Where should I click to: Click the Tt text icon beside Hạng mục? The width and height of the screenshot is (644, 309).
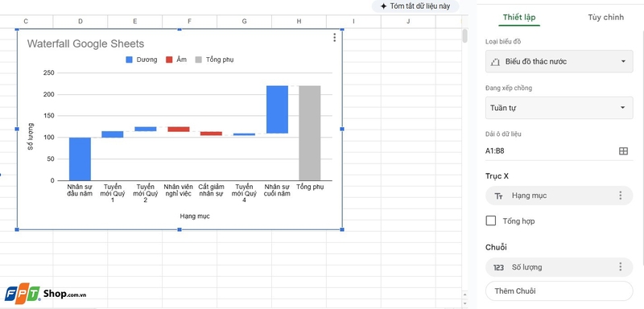pos(498,196)
